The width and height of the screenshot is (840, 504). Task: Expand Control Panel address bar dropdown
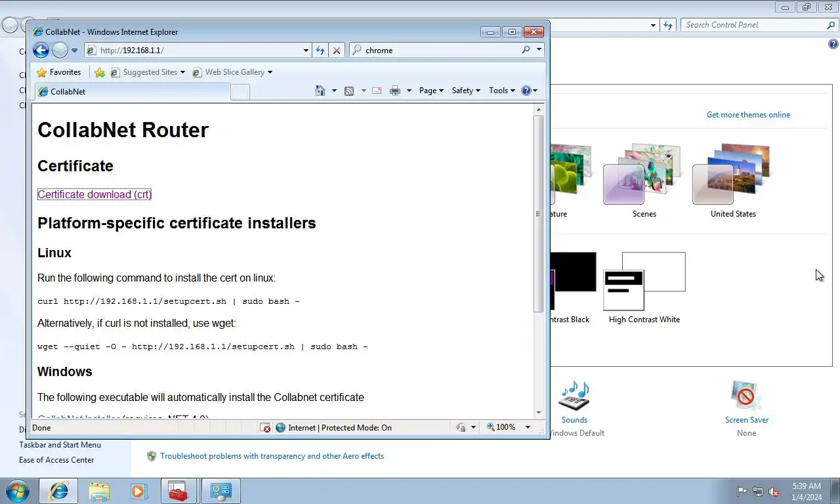653,25
